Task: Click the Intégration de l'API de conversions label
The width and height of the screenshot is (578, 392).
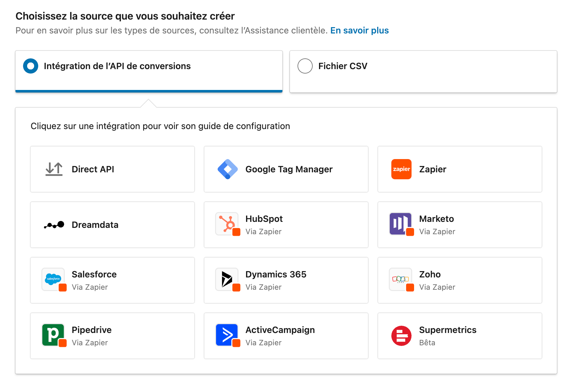Action: [x=117, y=66]
